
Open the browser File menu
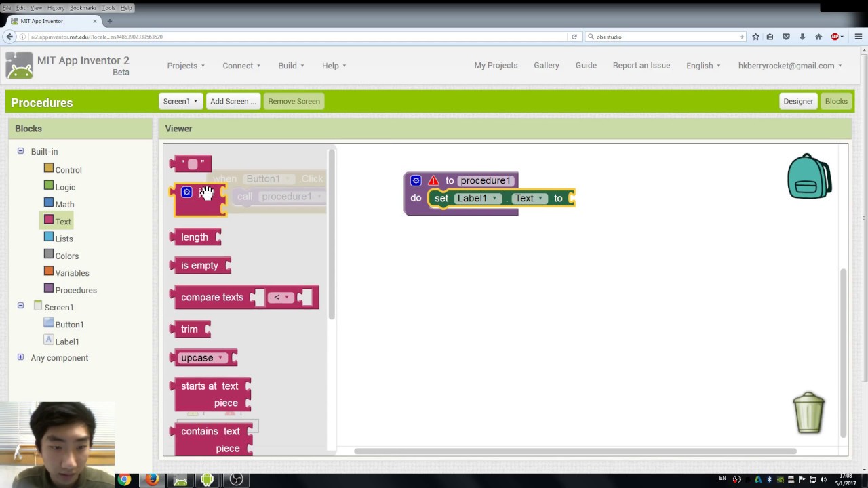click(x=6, y=8)
